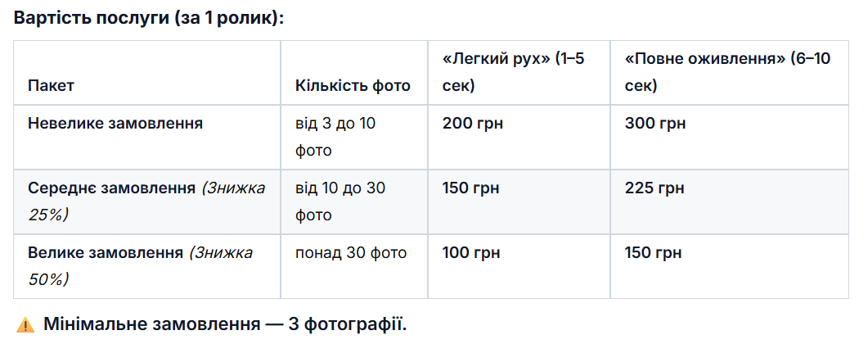
Task: Select the "100 грн" price cell
Action: [470, 253]
